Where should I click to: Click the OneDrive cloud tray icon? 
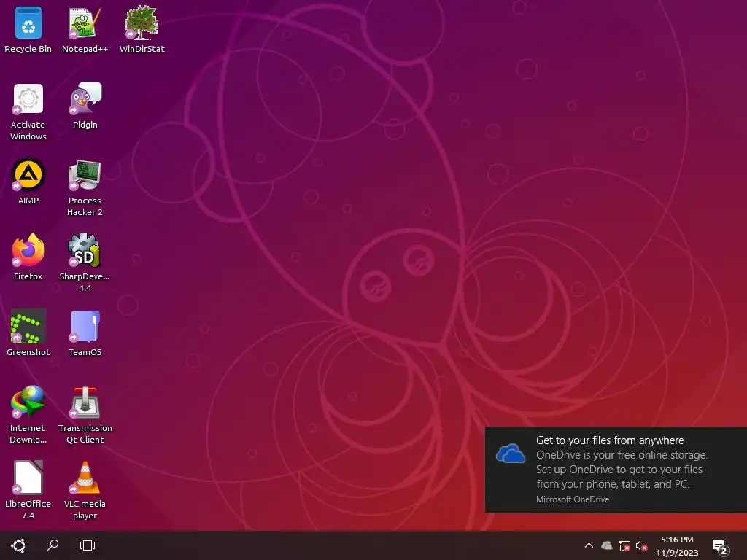(606, 545)
